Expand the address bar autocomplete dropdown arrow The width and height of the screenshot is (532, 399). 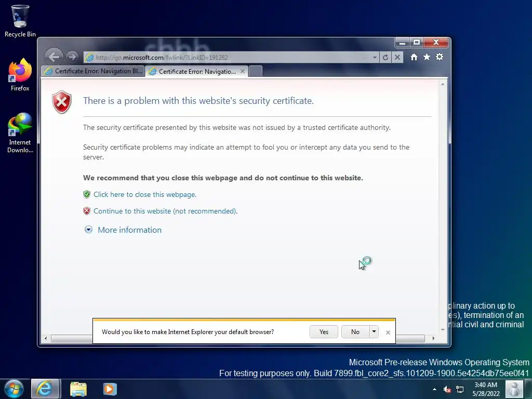375,57
